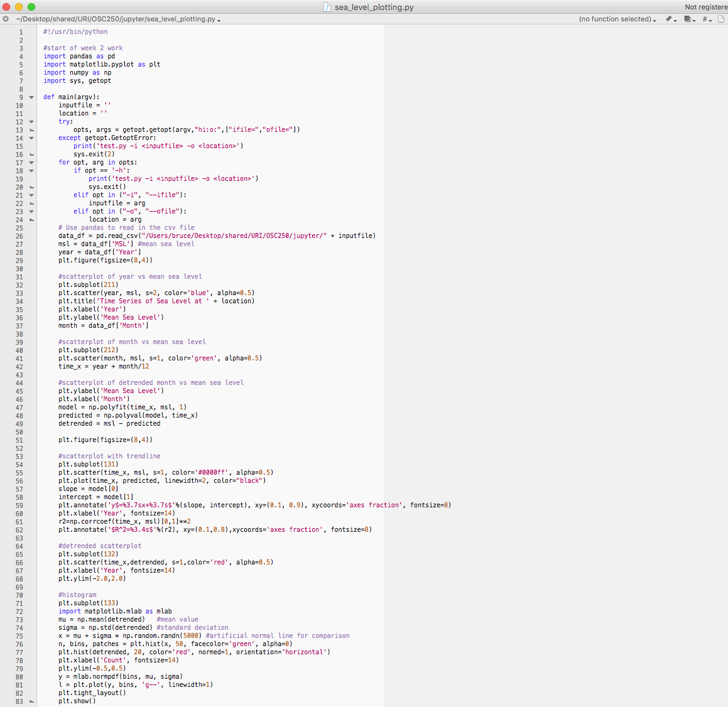Place cursor on the plt.show() line
Image resolution: width=728 pixels, height=707 pixels.
tap(77, 701)
